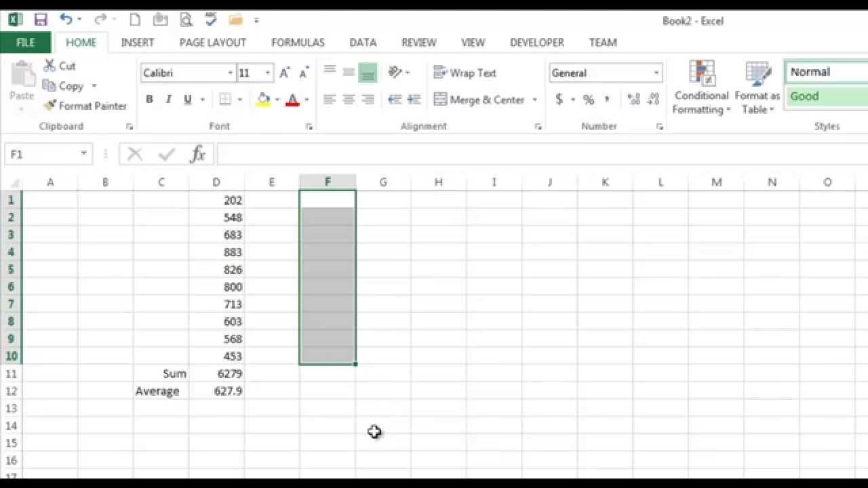
Task: Open the font name Calibri dropdown
Action: (x=230, y=73)
